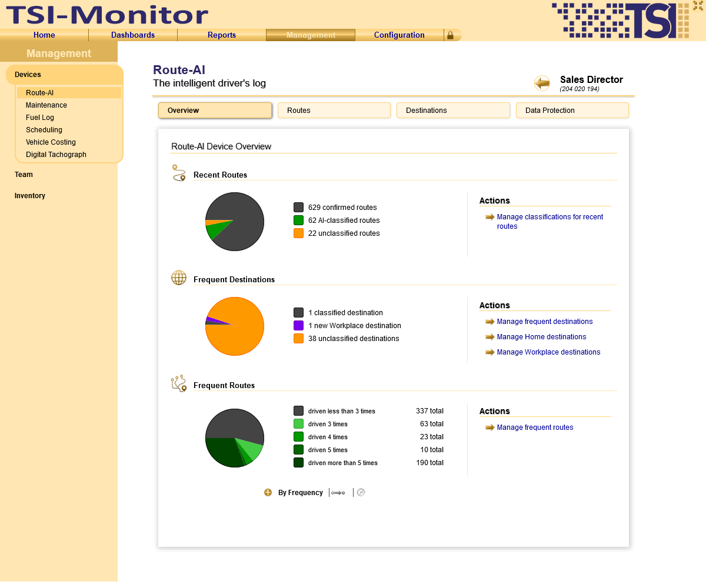This screenshot has height=588, width=706.
Task: Click the arrow icon beside Manage classifications
Action: (x=489, y=217)
